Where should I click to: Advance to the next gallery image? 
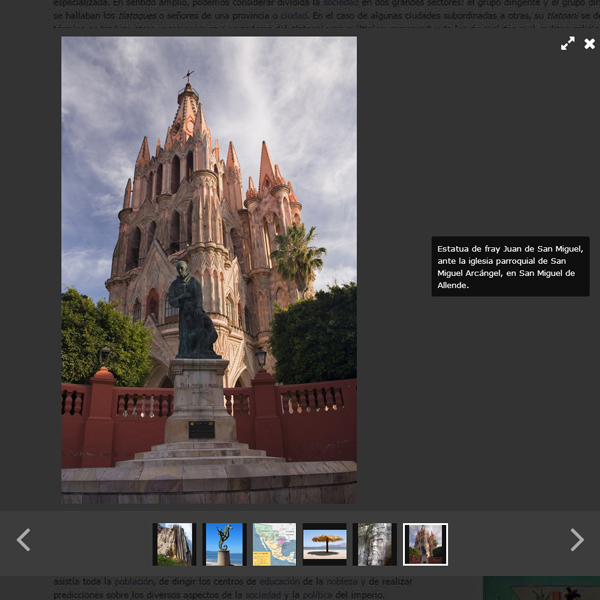pos(577,540)
